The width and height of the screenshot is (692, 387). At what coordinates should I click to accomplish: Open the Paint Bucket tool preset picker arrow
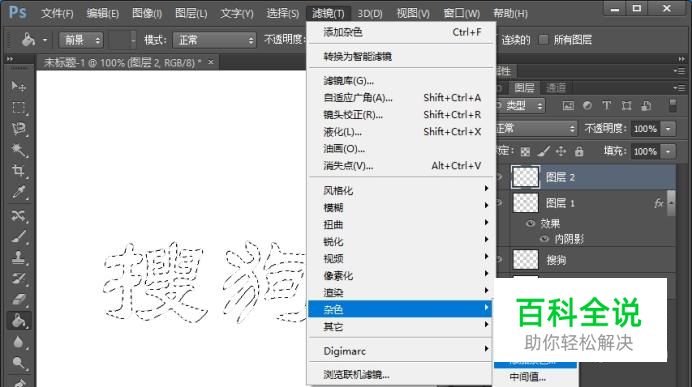tap(45, 40)
